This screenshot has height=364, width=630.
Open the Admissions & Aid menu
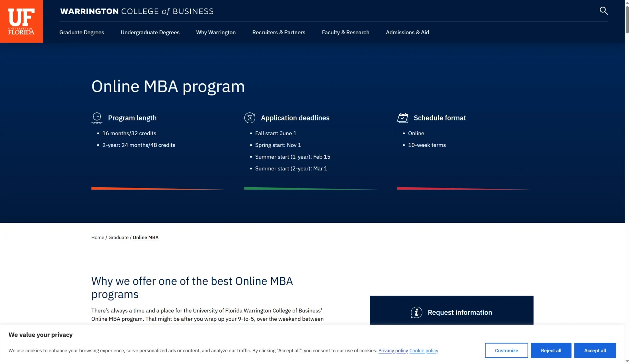click(x=407, y=32)
